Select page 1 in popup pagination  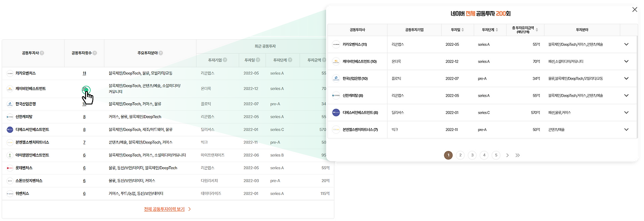[448, 155]
